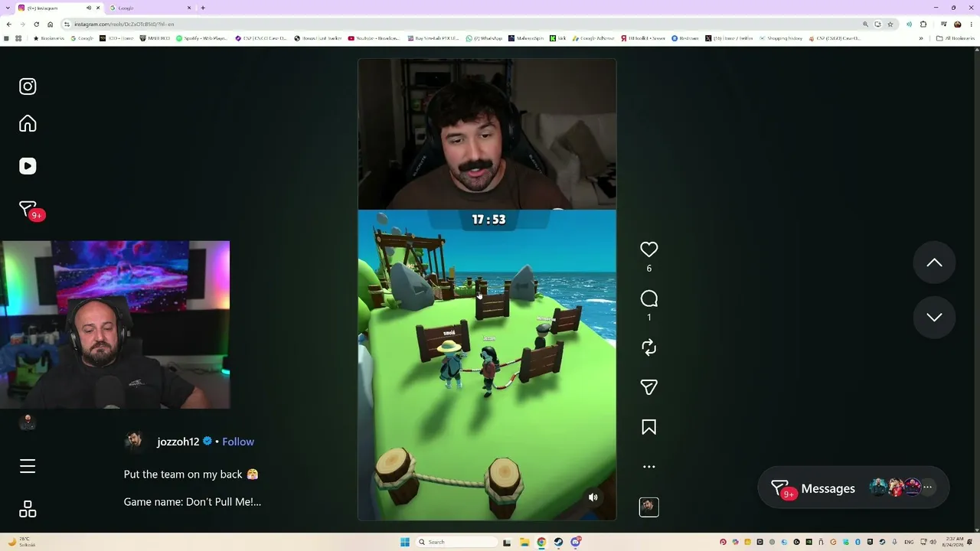The image size is (980, 551).
Task: Open File Explorer from the taskbar
Action: coord(524,542)
